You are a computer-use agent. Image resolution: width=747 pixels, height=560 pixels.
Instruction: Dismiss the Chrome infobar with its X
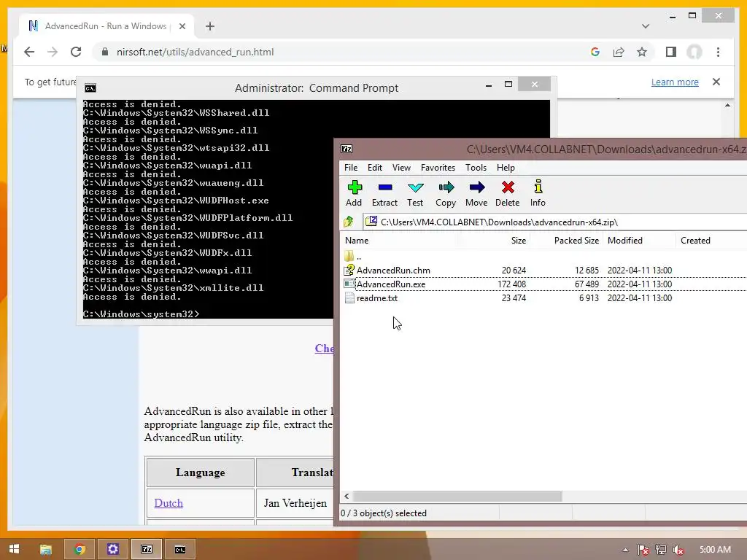[x=716, y=82]
